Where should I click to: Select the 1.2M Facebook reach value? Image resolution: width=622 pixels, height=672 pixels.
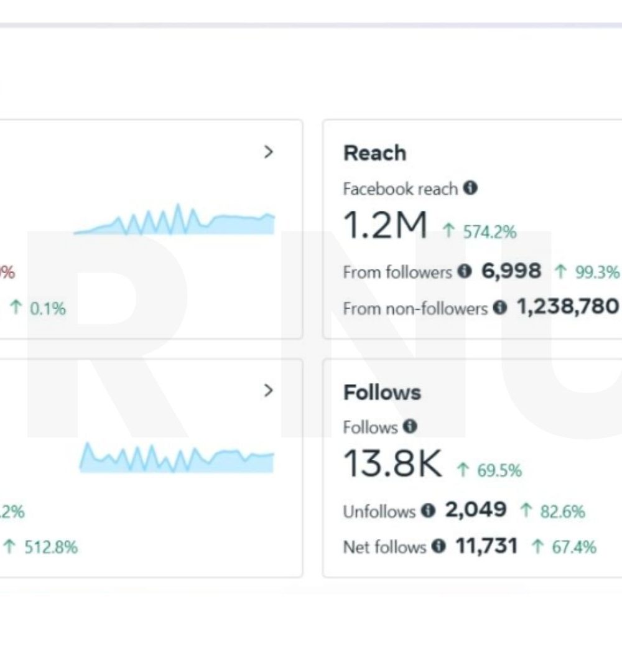point(385,225)
